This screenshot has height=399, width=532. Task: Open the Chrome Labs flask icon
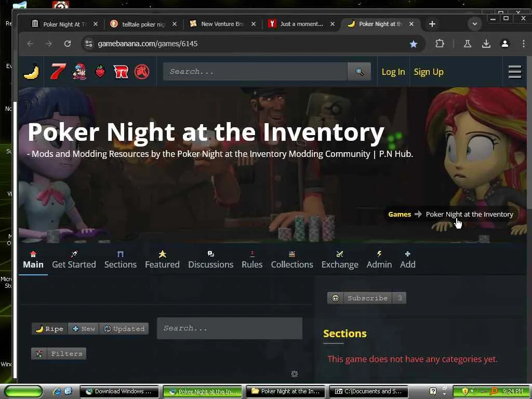pos(468,44)
